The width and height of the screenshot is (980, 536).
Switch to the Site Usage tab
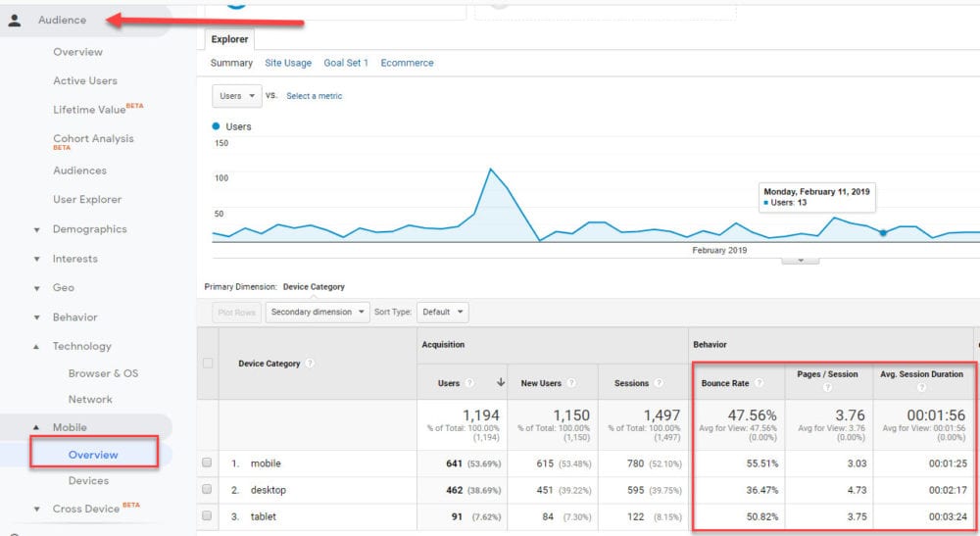pos(288,63)
